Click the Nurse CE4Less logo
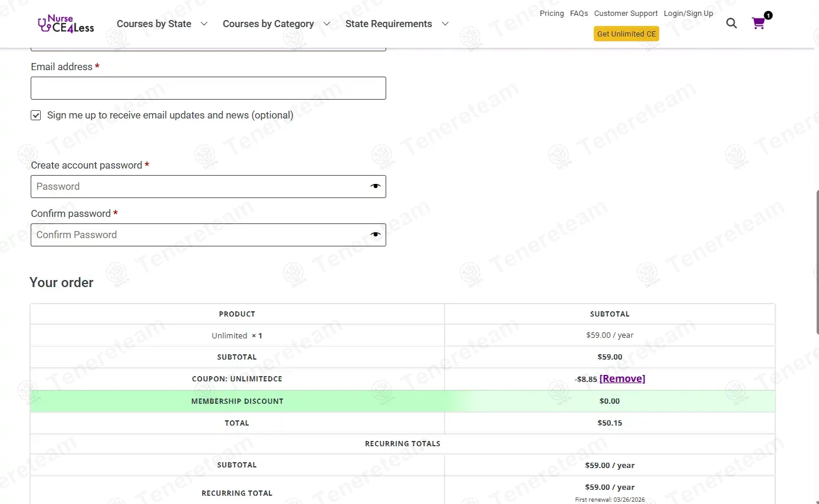This screenshot has height=504, width=819. (x=65, y=24)
